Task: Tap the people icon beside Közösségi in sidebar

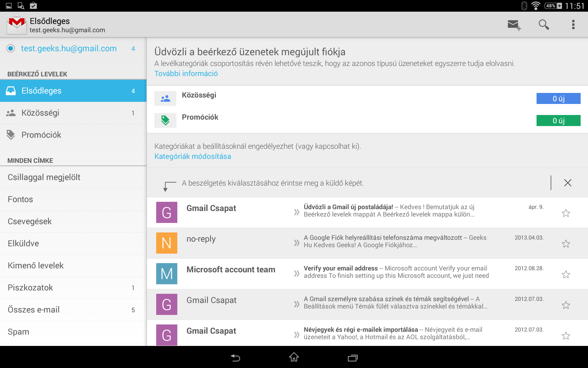Action: click(x=11, y=113)
